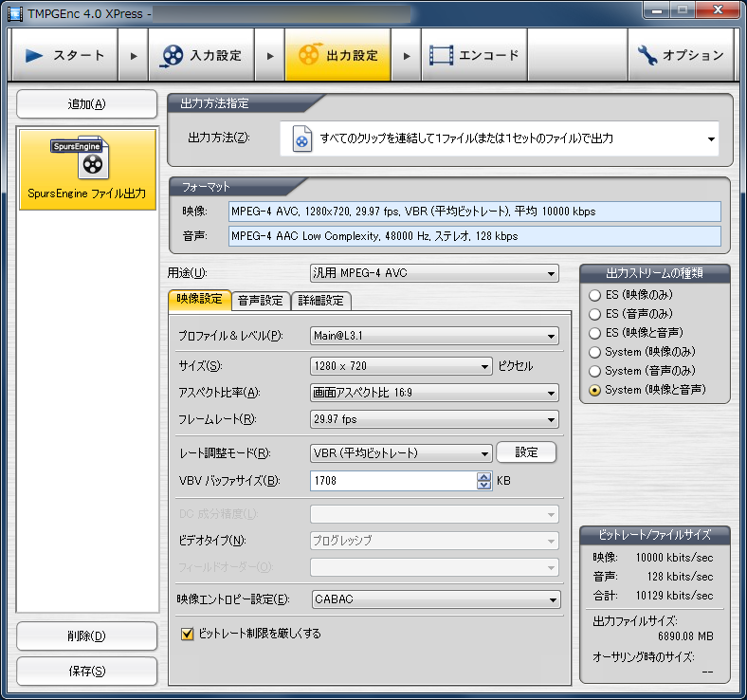This screenshot has height=700, width=747.
Task: Click 設定 button beside rate mode
Action: pyautogui.click(x=526, y=452)
